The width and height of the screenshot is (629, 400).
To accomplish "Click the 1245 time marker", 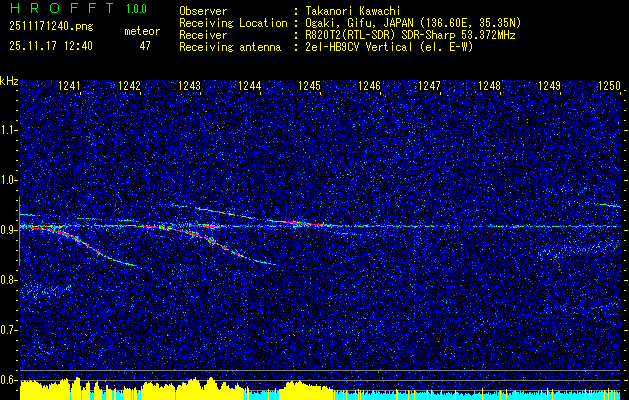I will [310, 85].
